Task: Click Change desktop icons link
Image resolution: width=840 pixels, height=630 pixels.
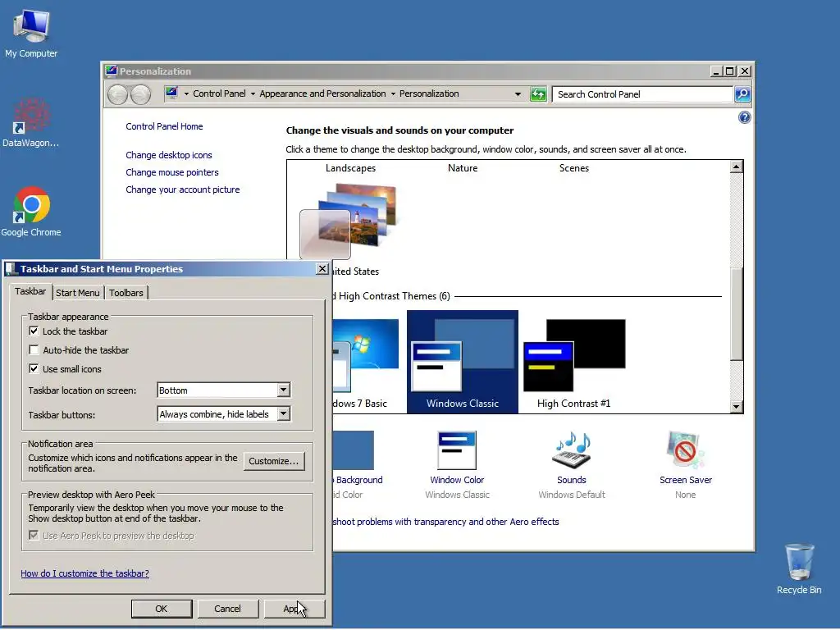Action: (169, 155)
